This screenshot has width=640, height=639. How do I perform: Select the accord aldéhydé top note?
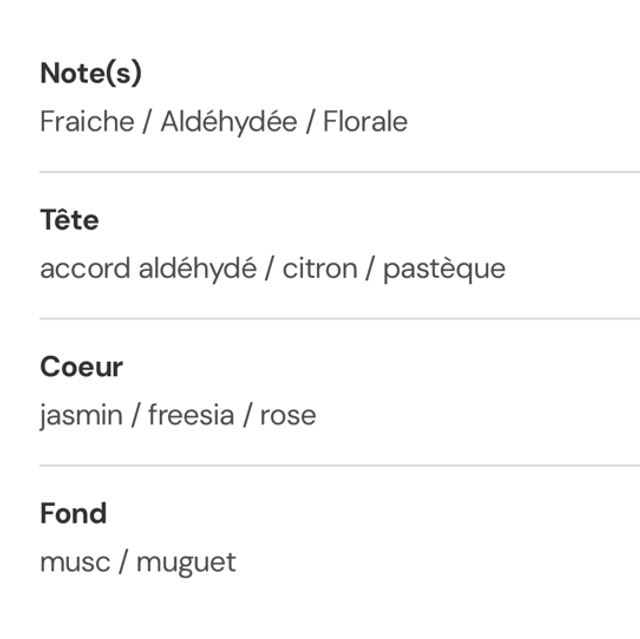tap(148, 268)
